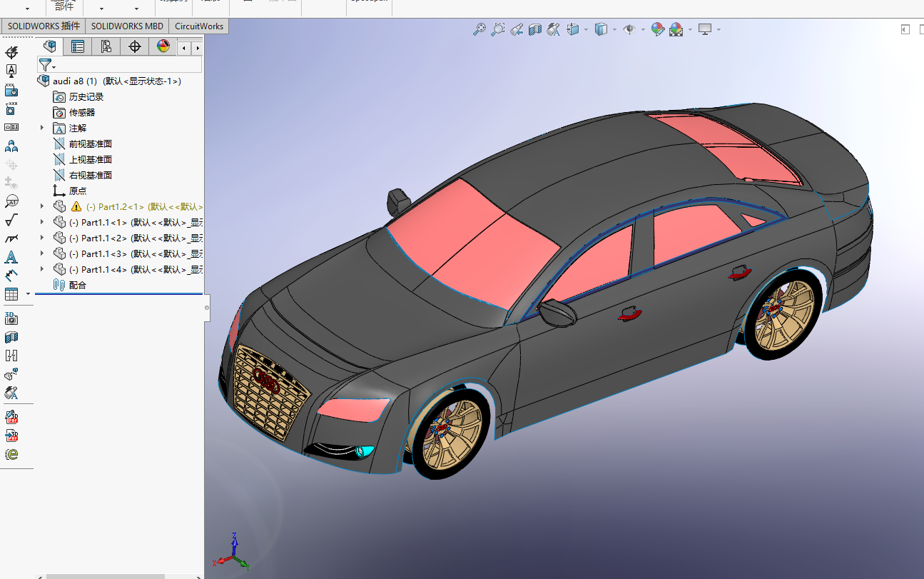Click the Surface Finish checkmark icon
Screen dimensions: 924x579
pyautogui.click(x=11, y=220)
